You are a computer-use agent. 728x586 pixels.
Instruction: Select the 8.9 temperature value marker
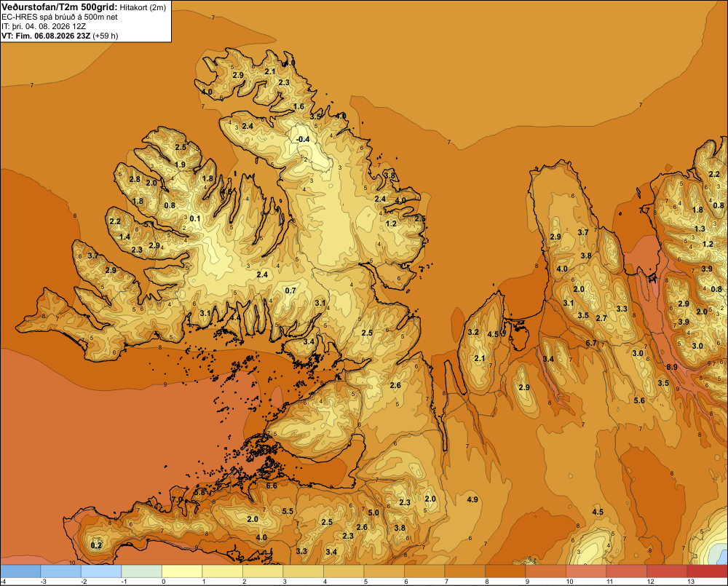(x=672, y=367)
